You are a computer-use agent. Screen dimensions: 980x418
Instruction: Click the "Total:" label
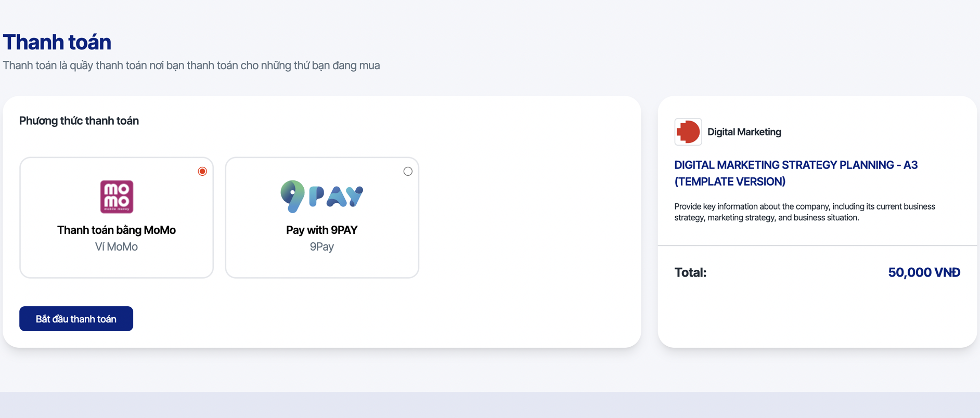690,272
